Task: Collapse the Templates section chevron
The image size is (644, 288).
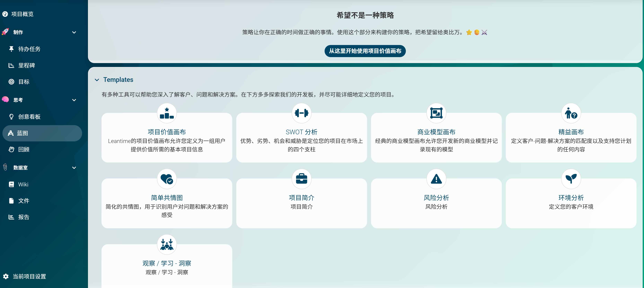Action: click(x=97, y=80)
